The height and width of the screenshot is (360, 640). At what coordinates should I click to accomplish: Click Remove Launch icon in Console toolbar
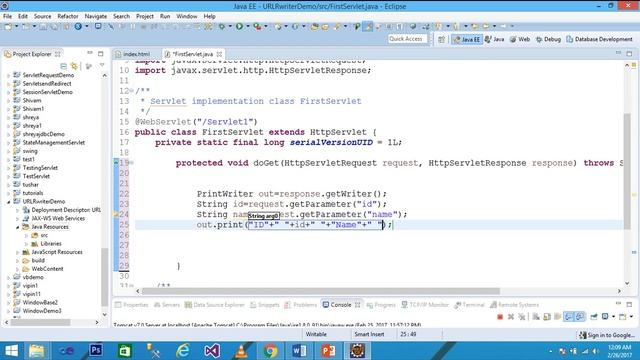tap(511, 317)
